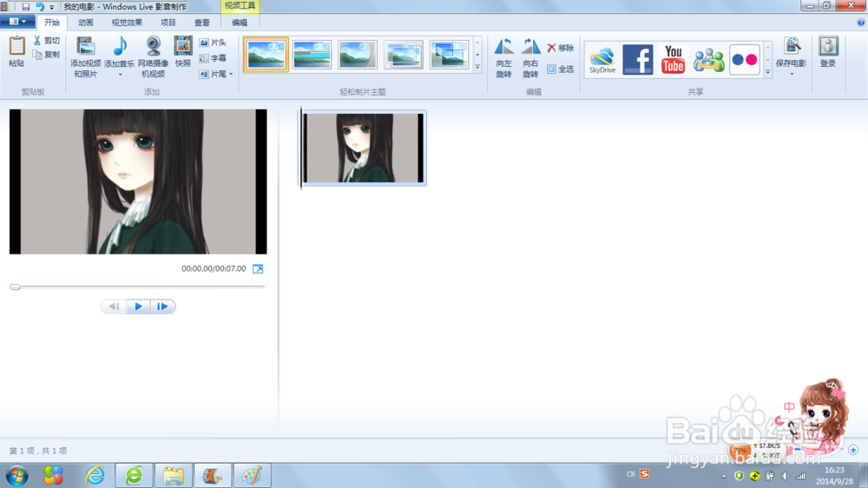The image size is (868, 488).
Task: Cut selection with 剪切
Action: click(x=46, y=41)
